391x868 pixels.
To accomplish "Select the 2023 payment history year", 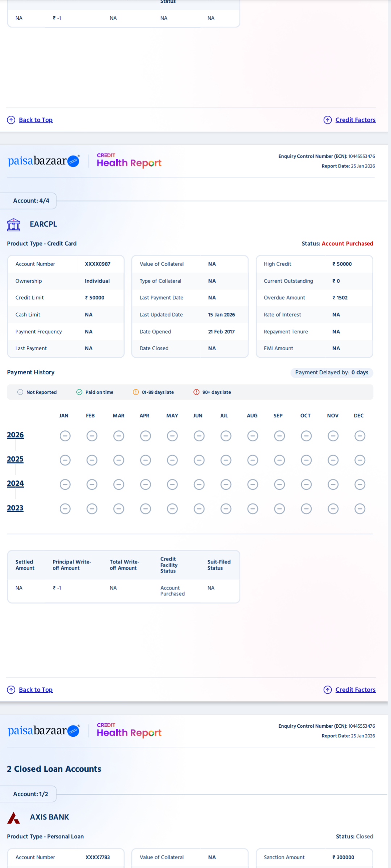I will pos(15,508).
